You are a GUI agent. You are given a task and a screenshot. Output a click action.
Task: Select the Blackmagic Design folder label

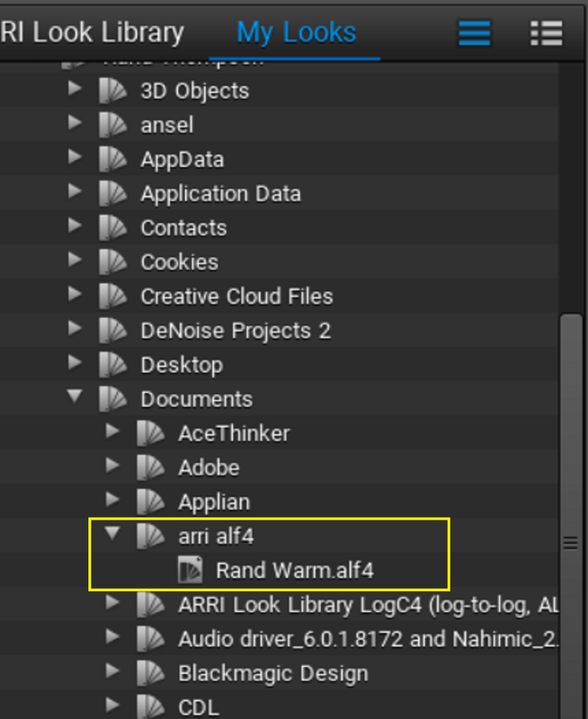click(273, 673)
